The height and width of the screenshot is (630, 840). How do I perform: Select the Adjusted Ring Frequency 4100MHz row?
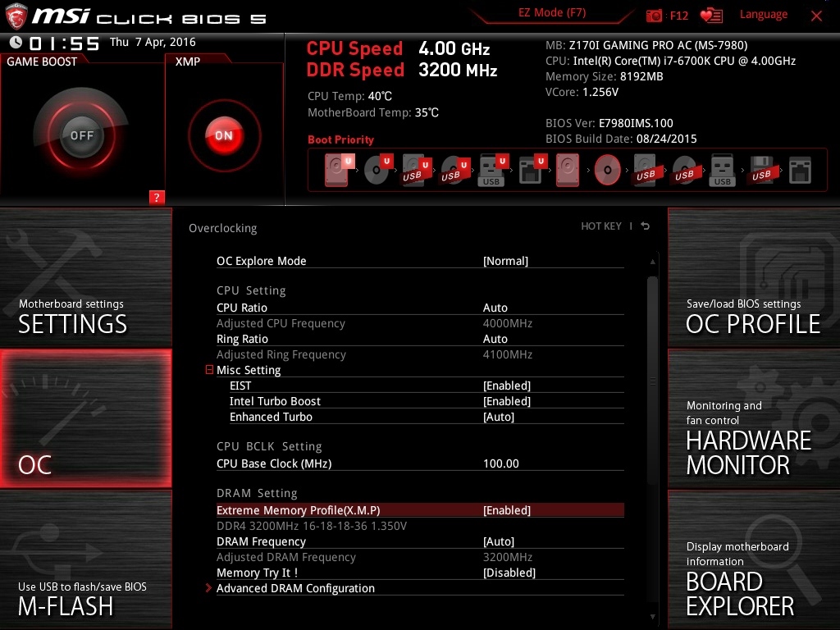point(420,354)
